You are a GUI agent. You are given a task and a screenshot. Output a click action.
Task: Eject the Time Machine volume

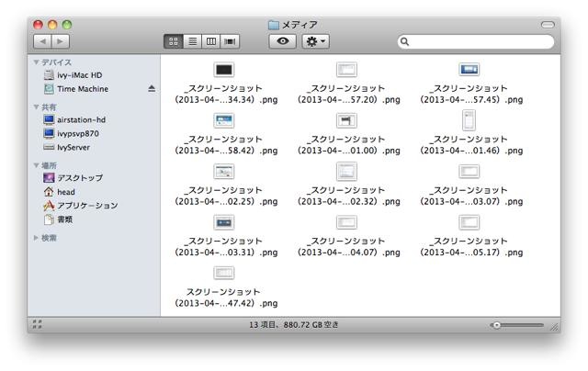point(152,89)
